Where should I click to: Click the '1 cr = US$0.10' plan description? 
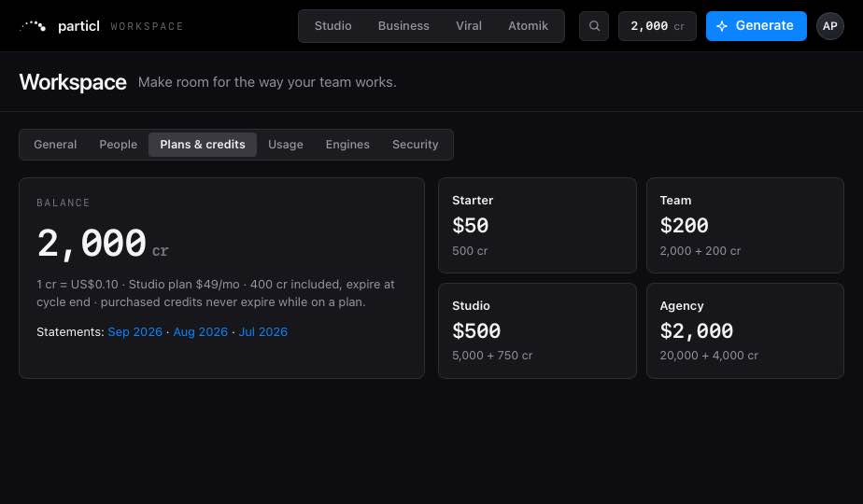216,293
